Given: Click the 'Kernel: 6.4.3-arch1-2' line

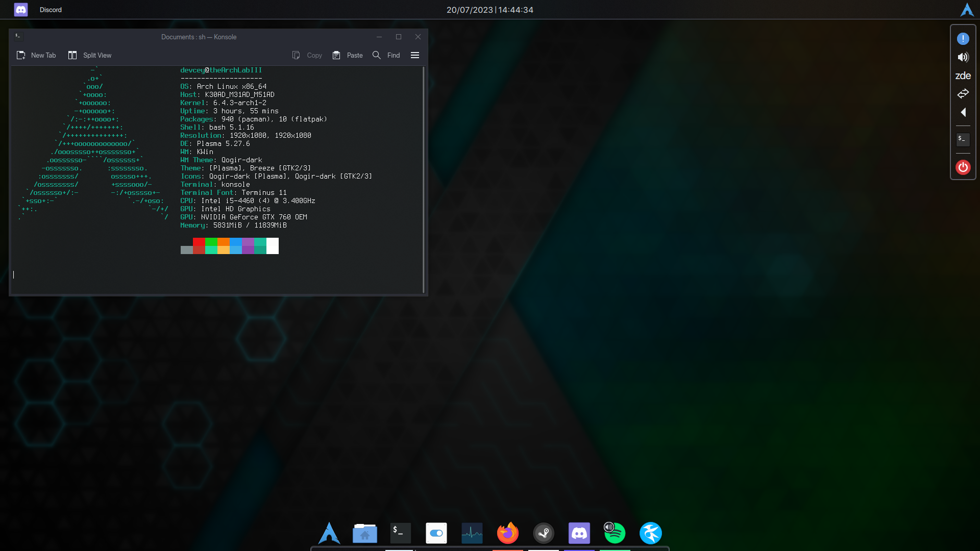Looking at the screenshot, I should (x=223, y=103).
